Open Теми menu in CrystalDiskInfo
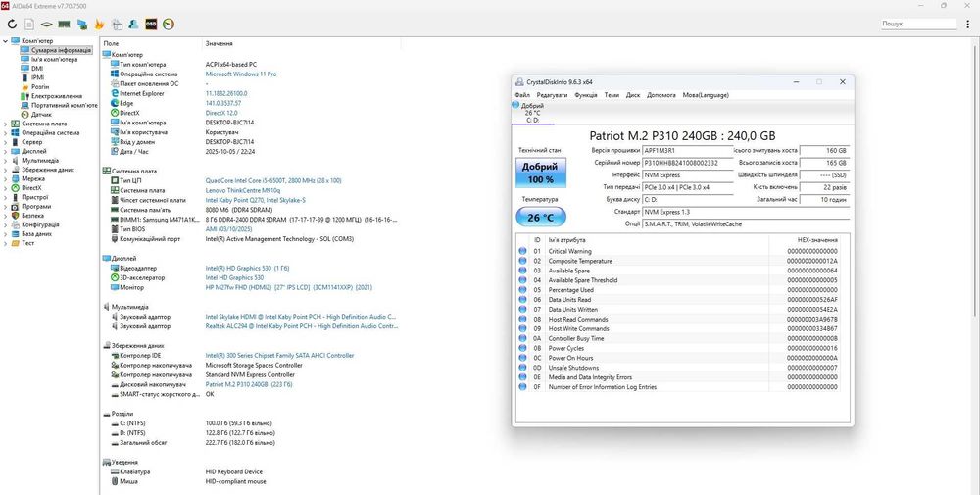This screenshot has height=495, width=980. pos(612,95)
